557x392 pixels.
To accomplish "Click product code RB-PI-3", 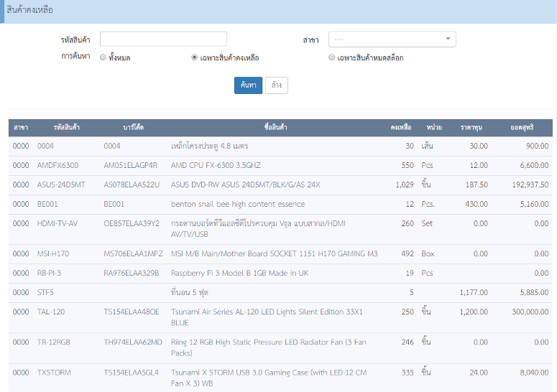I will (x=49, y=273).
